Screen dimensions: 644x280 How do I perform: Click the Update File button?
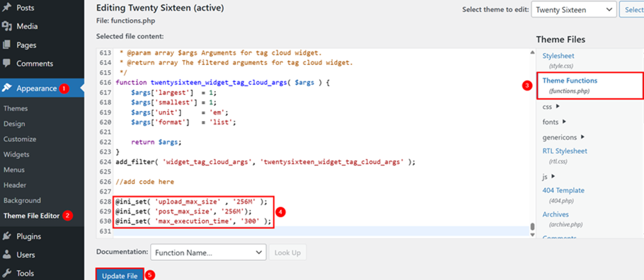[x=120, y=274]
